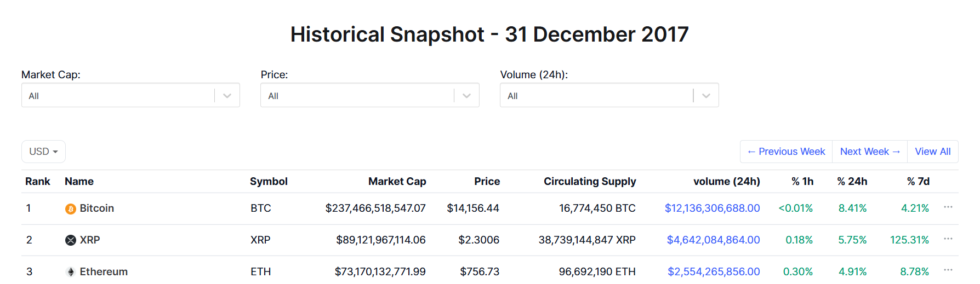
Task: Open the USD currency selector
Action: coord(43,152)
